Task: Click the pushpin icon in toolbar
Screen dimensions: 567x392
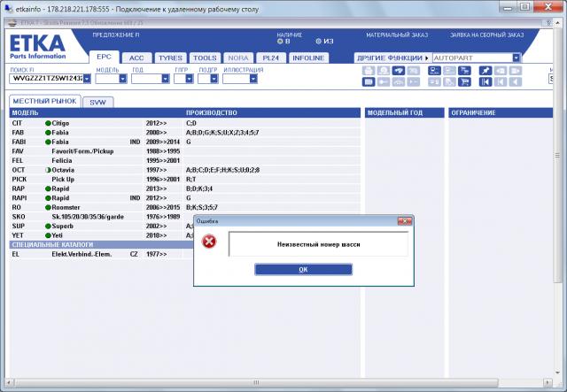Action: coord(485,70)
